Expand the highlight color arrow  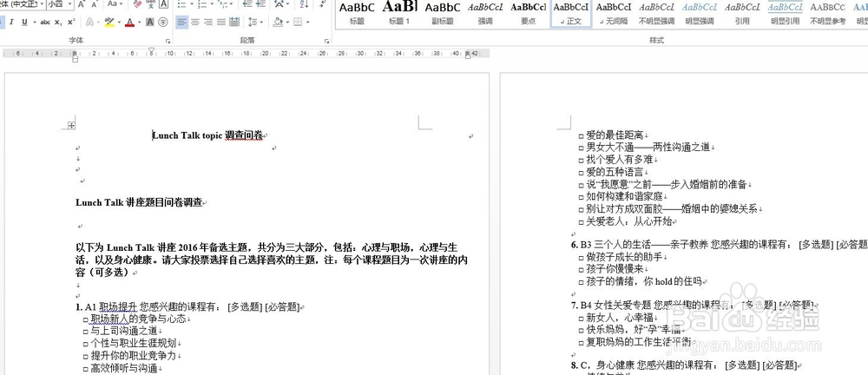[120, 23]
